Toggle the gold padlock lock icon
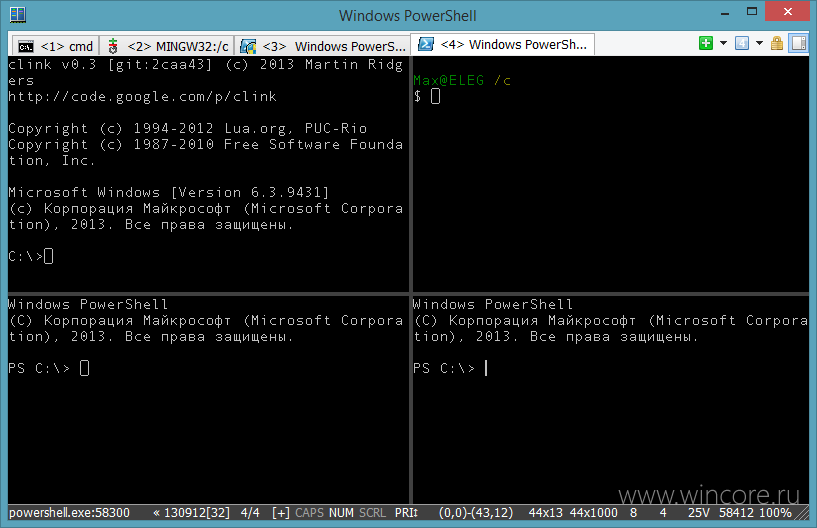This screenshot has height=528, width=817. click(777, 43)
